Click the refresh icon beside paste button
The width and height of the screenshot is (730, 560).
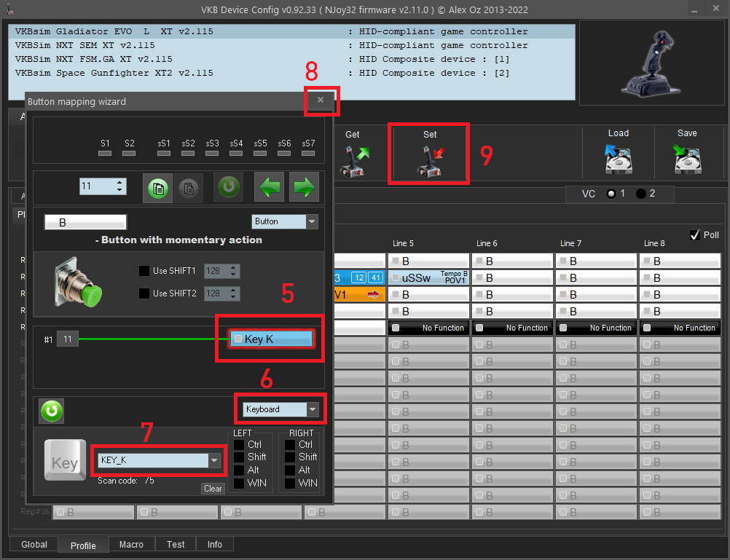tap(229, 187)
